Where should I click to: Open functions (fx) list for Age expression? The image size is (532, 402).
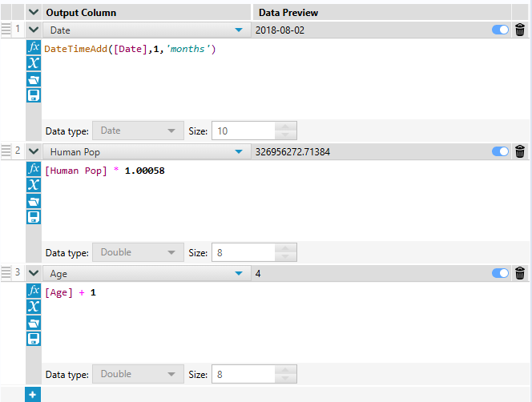[34, 291]
